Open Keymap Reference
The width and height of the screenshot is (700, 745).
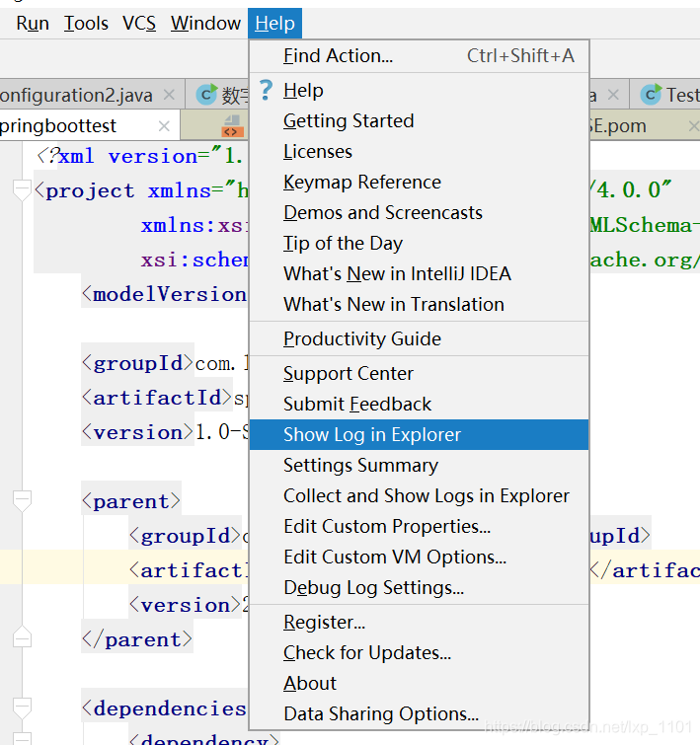419,182
